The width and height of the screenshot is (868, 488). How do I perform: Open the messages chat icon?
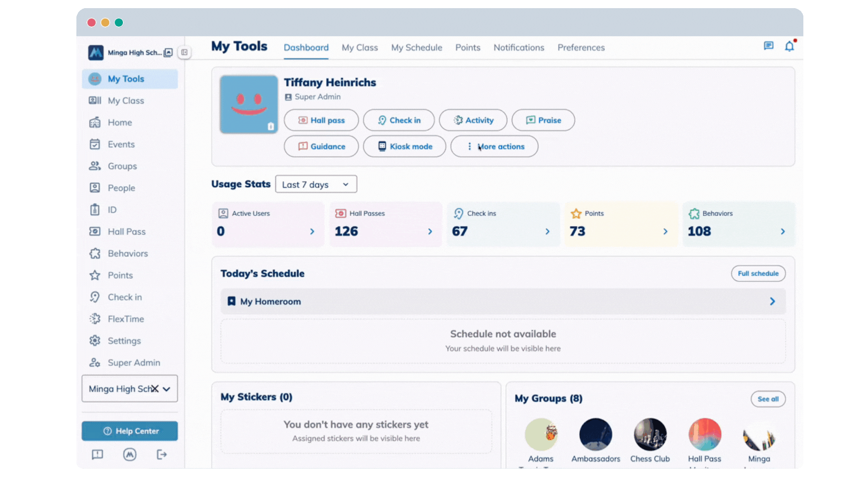point(768,46)
